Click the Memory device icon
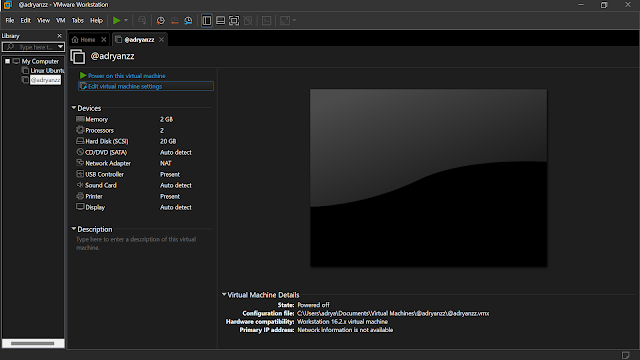The width and height of the screenshot is (640, 360). click(x=80, y=119)
